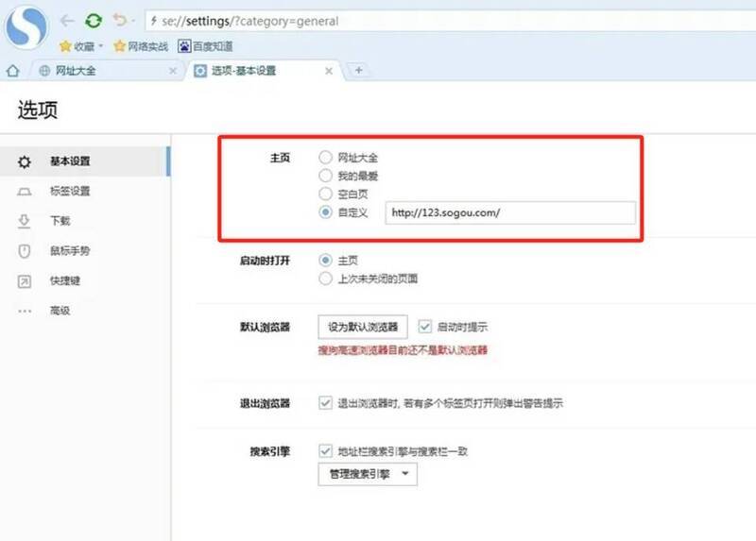Click the 百度知道 paw icon
This screenshot has height=541, width=756.
184,46
